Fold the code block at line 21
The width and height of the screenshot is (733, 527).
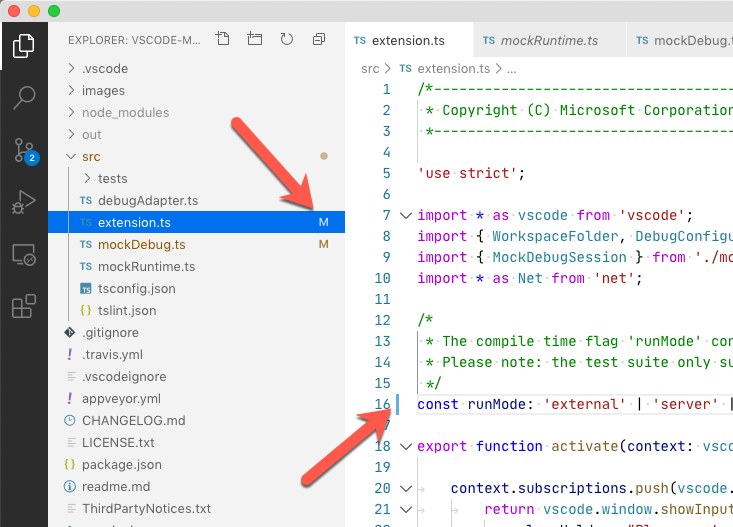coord(406,509)
